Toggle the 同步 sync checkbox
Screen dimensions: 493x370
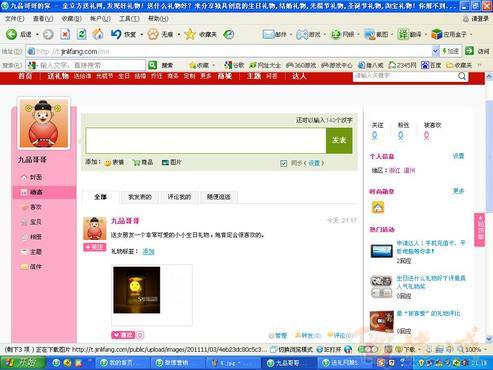(x=284, y=163)
